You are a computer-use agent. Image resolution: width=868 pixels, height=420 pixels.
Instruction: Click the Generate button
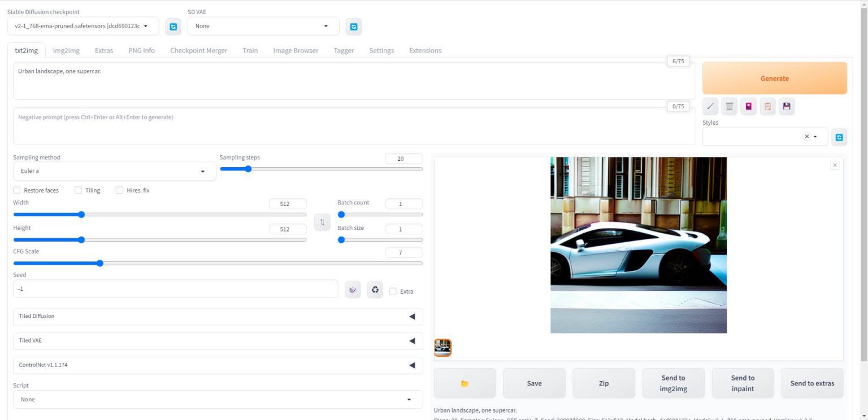tap(774, 78)
